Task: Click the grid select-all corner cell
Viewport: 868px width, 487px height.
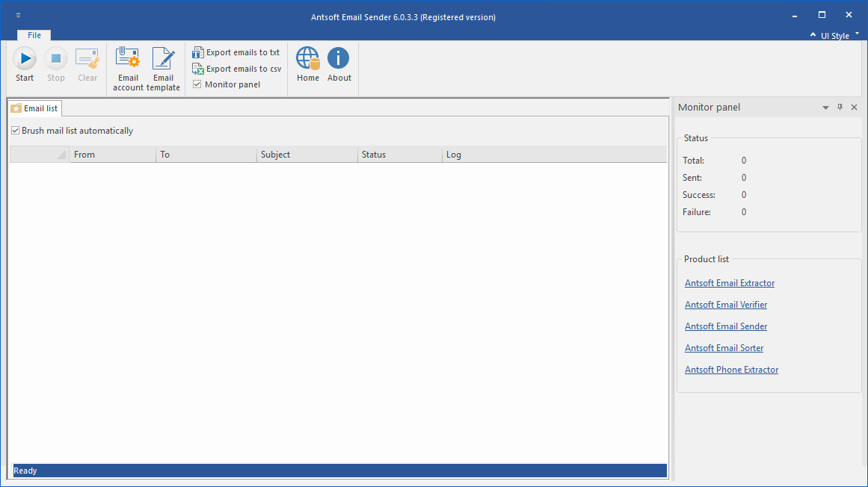Action: [40, 154]
